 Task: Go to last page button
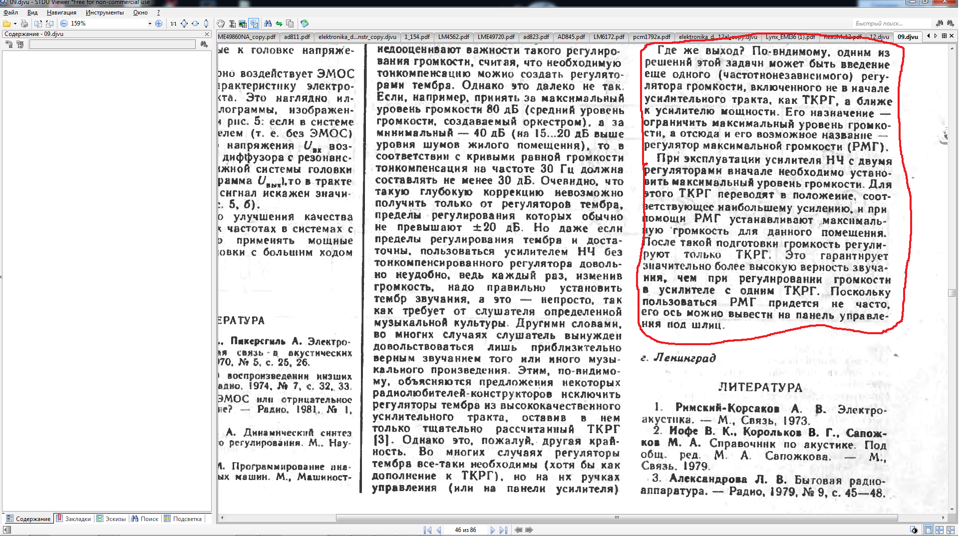click(503, 530)
